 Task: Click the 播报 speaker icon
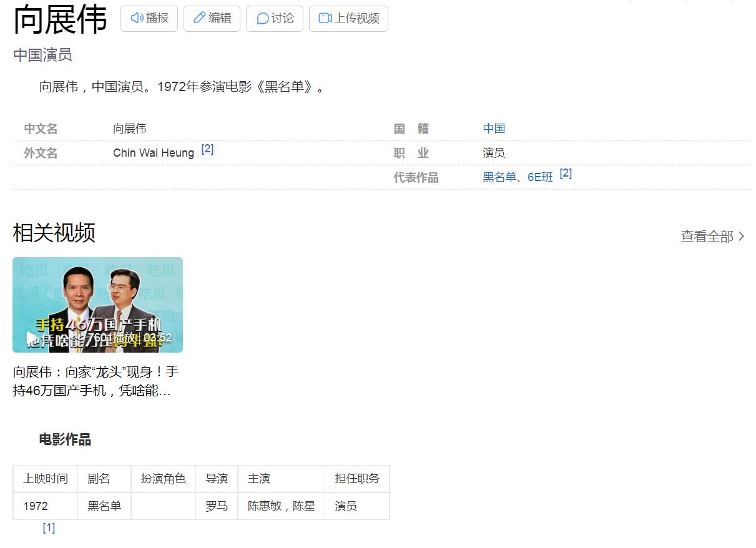tap(137, 18)
